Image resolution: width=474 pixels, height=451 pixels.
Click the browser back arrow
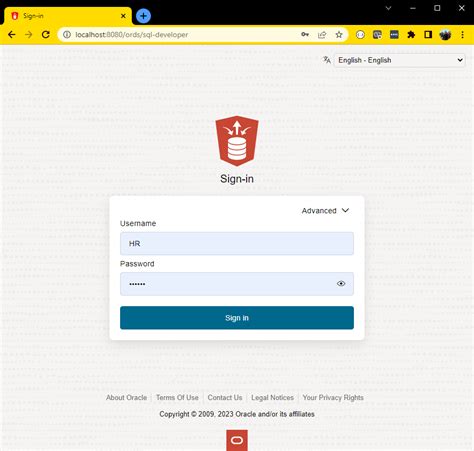pyautogui.click(x=12, y=35)
